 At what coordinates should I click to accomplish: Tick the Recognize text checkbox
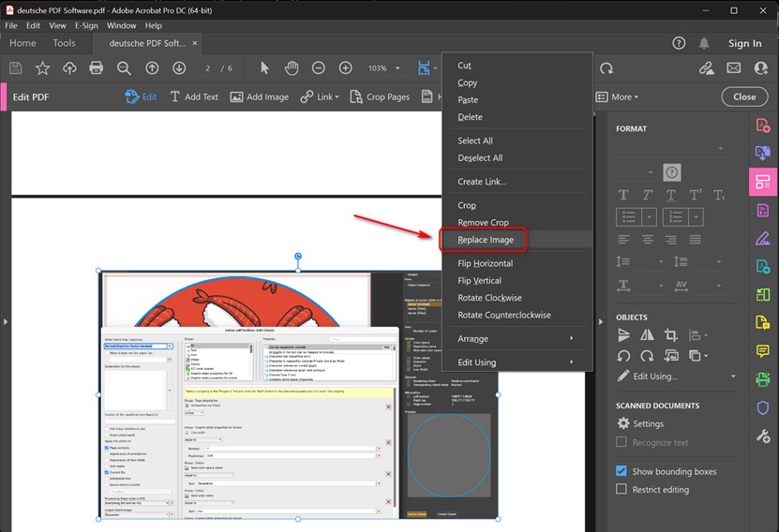tap(621, 442)
